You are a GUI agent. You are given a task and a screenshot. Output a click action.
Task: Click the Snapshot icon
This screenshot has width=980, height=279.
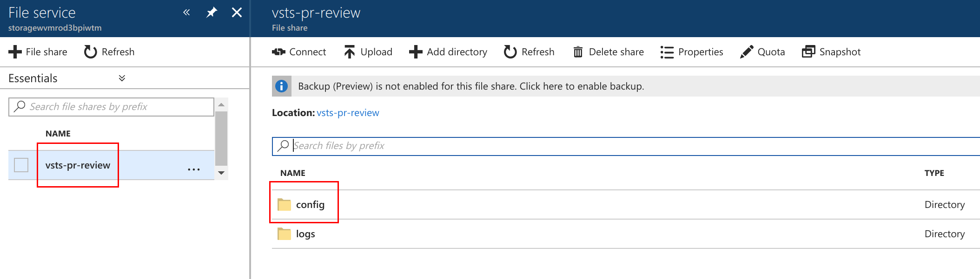click(808, 52)
